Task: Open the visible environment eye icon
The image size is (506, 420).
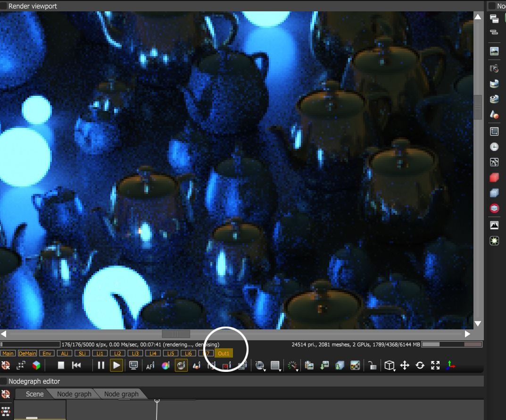Action: click(494, 99)
